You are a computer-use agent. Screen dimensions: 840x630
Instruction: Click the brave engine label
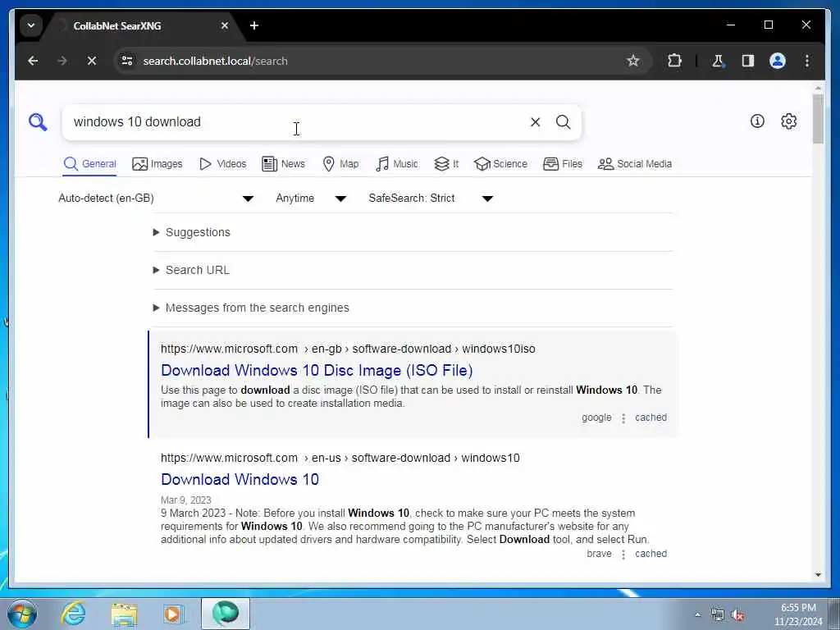pyautogui.click(x=599, y=554)
